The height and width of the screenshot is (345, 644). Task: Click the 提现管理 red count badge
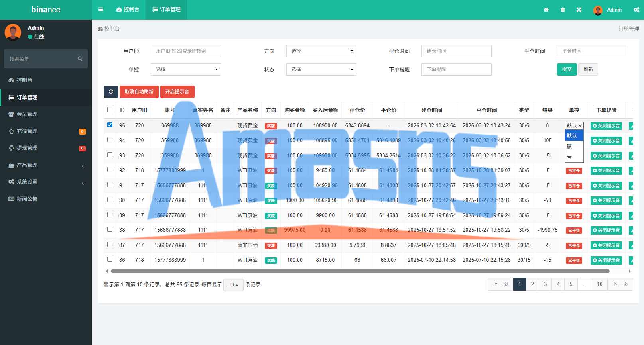pos(82,148)
